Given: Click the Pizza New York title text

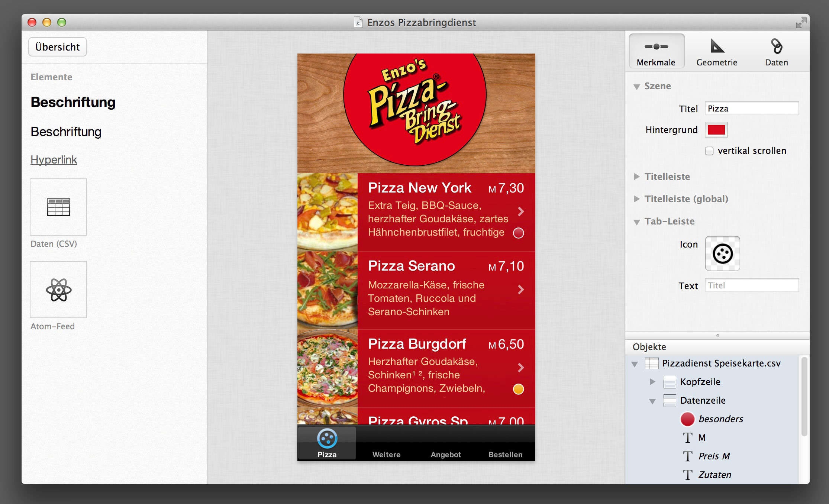Looking at the screenshot, I should pyautogui.click(x=420, y=188).
